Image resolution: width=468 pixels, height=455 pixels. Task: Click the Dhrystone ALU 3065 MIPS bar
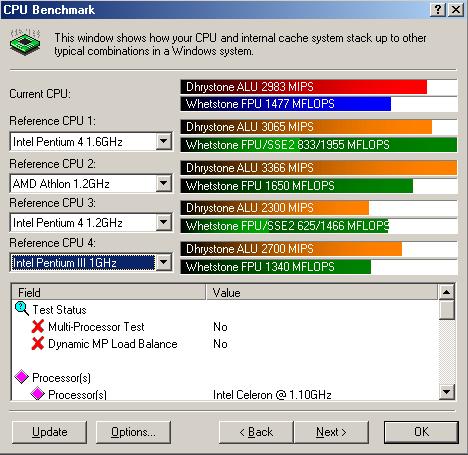[x=306, y=127]
